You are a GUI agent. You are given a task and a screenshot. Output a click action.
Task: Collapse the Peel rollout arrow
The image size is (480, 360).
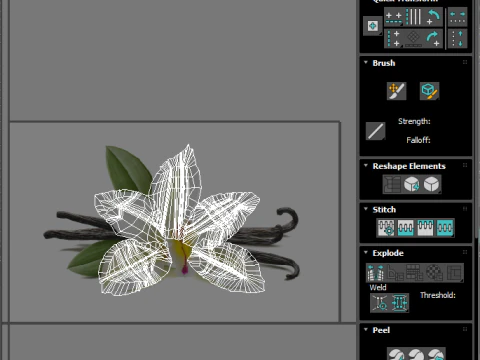coord(366,329)
